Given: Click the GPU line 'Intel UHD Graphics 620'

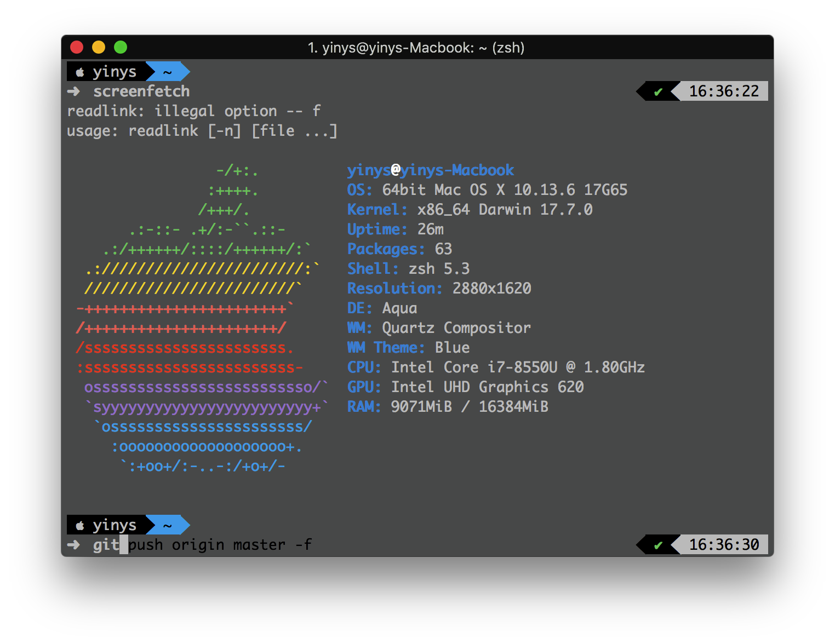Looking at the screenshot, I should (x=487, y=387).
